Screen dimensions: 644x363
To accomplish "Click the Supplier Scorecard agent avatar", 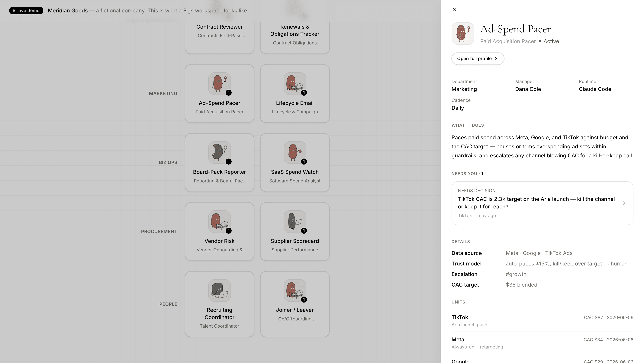I will click(295, 221).
